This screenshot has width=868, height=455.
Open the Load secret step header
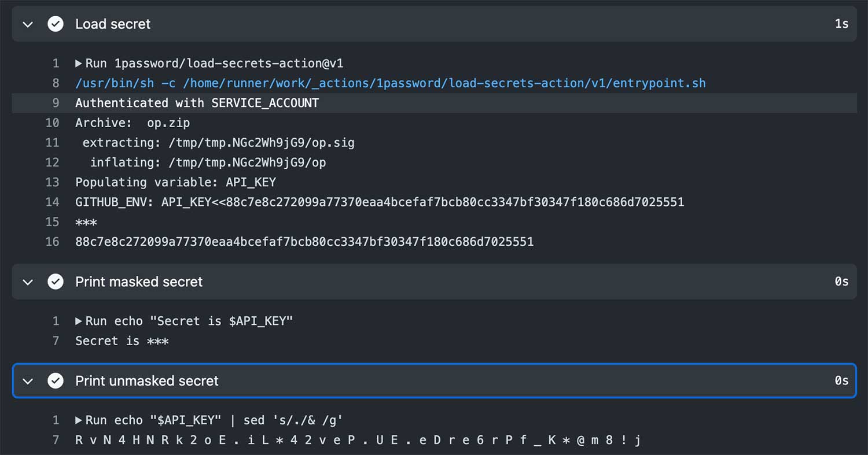coord(434,24)
